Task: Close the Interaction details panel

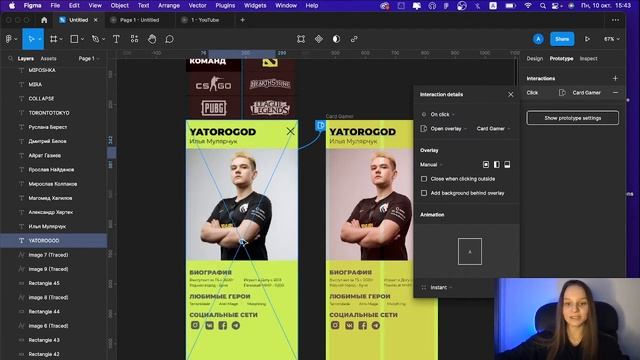Action: [x=511, y=94]
